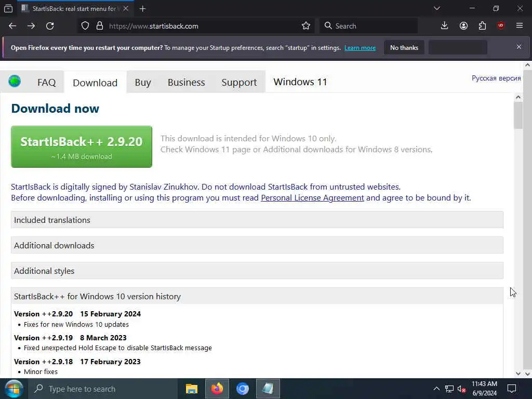Click Learn more in notification bar
The height and width of the screenshot is (399, 532).
(x=360, y=48)
